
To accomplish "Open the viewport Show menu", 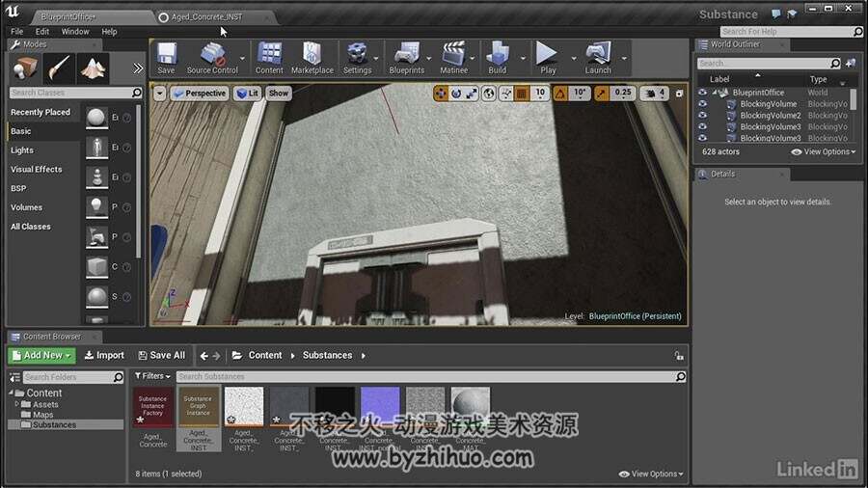I will tap(279, 94).
